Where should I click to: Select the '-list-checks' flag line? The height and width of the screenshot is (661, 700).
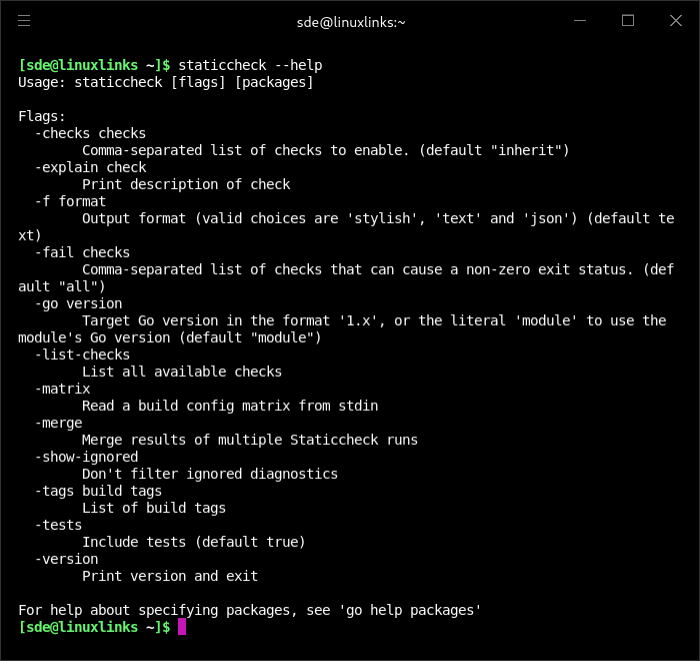pyautogui.click(x=82, y=355)
